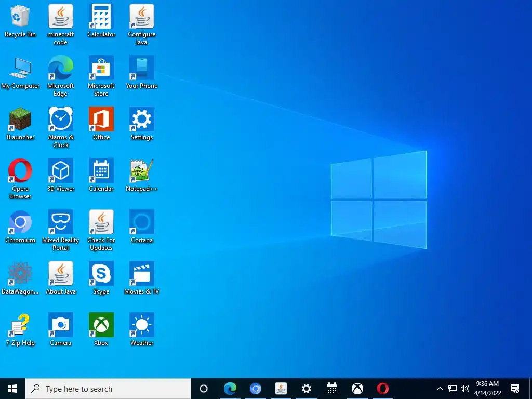The image size is (532, 399).
Task: Open Settings desktop shortcut
Action: tap(141, 124)
